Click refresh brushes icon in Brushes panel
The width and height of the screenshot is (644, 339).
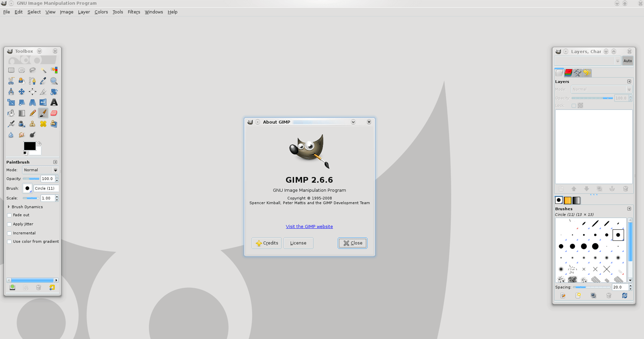(x=625, y=296)
